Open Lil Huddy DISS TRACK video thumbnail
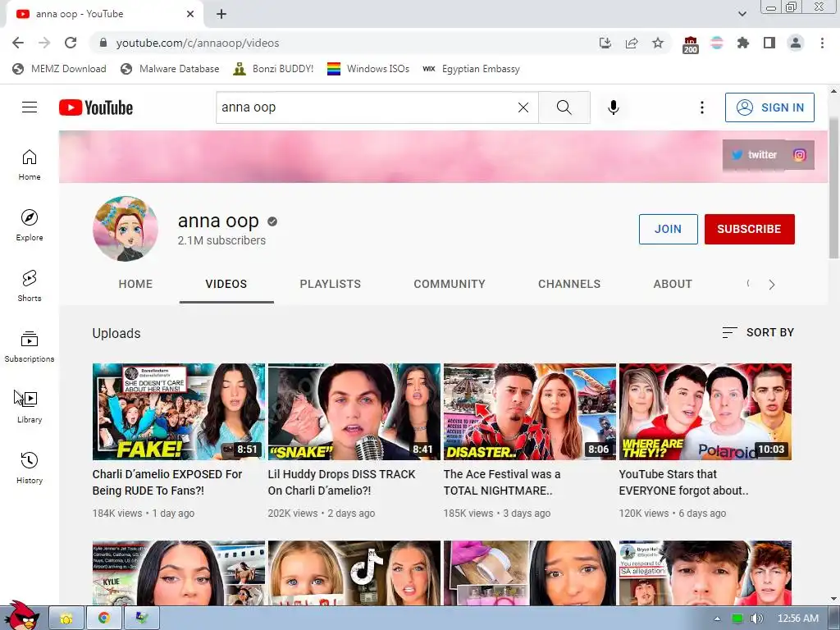 tap(354, 412)
